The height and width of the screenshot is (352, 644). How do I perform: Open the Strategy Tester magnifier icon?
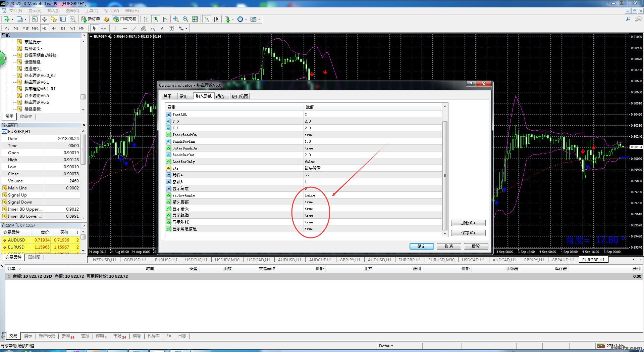(x=72, y=19)
